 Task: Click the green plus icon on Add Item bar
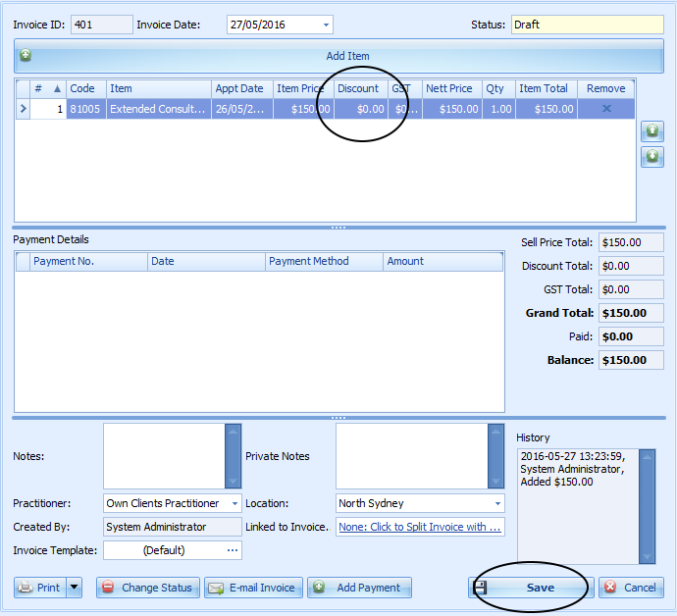tap(26, 55)
